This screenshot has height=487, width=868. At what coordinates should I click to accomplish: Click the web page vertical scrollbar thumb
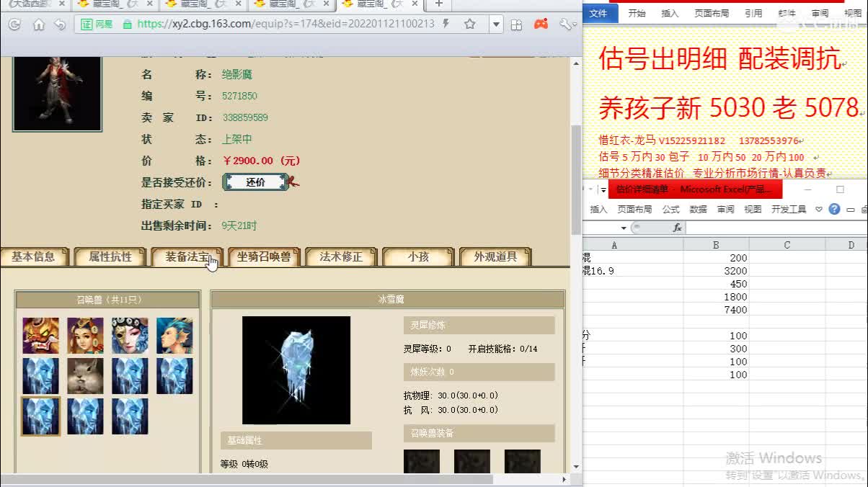(x=576, y=179)
